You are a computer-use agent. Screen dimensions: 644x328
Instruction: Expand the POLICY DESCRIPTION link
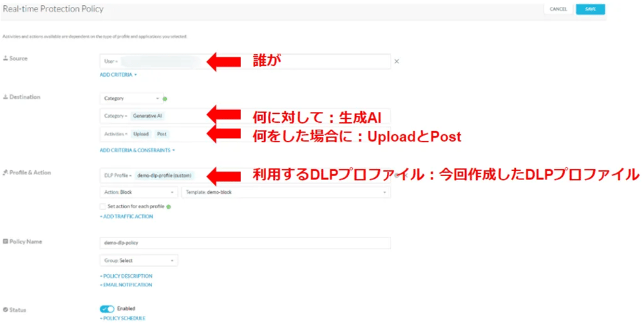(x=126, y=277)
